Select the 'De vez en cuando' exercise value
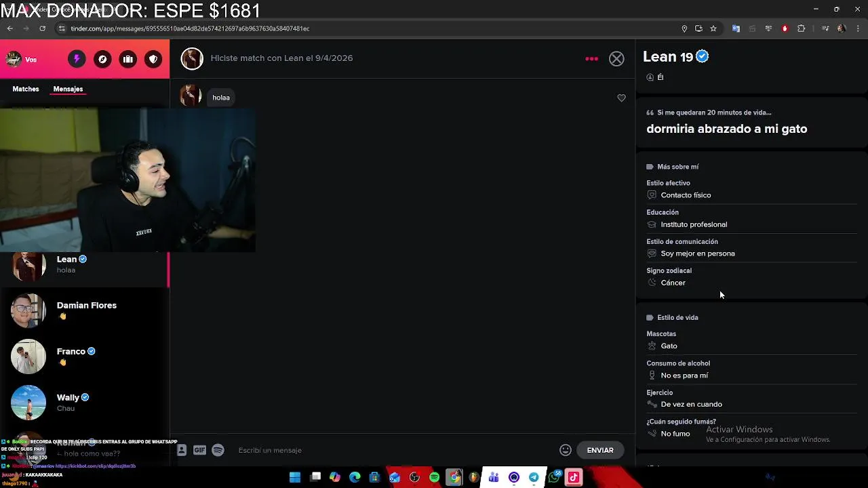This screenshot has width=868, height=488. pos(691,405)
